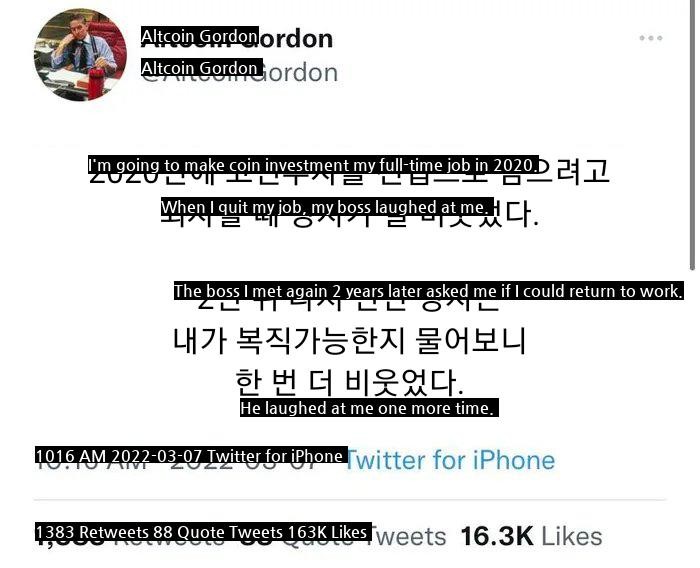View the Retweets list
The height and width of the screenshot is (568, 700).
129,536
